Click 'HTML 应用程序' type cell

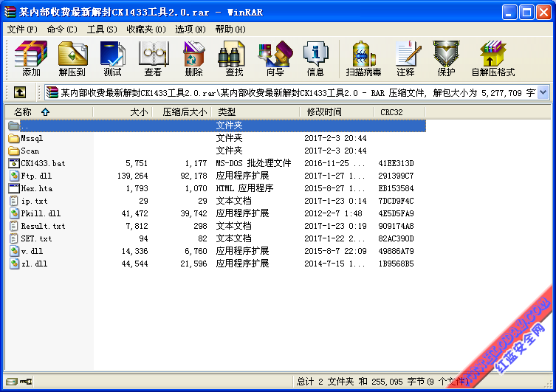click(244, 188)
